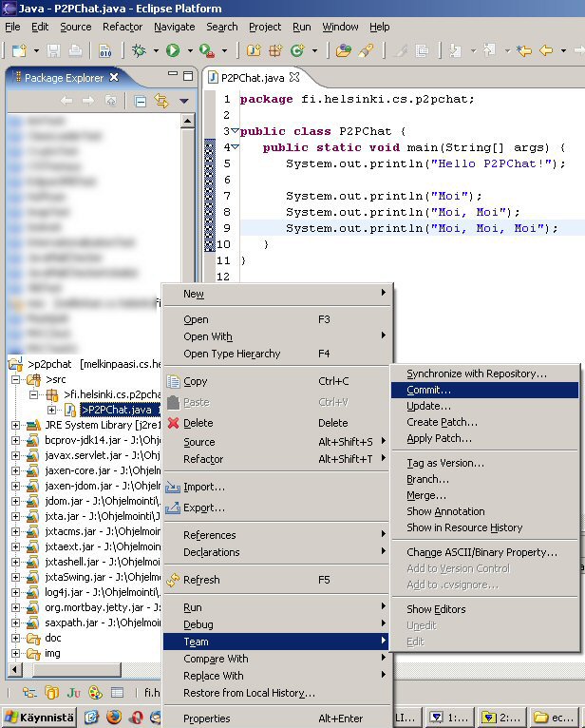Collapse the src folder in tree
585x728 pixels.
point(16,379)
